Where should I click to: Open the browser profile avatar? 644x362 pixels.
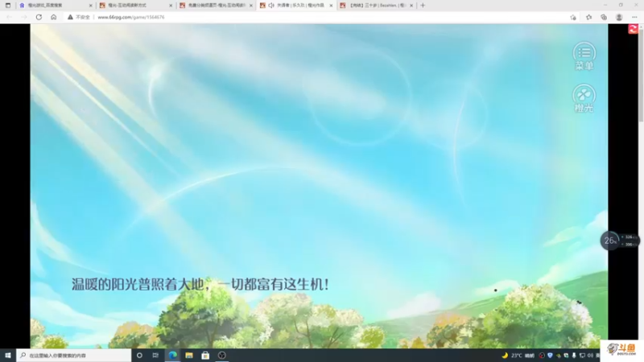coord(619,17)
